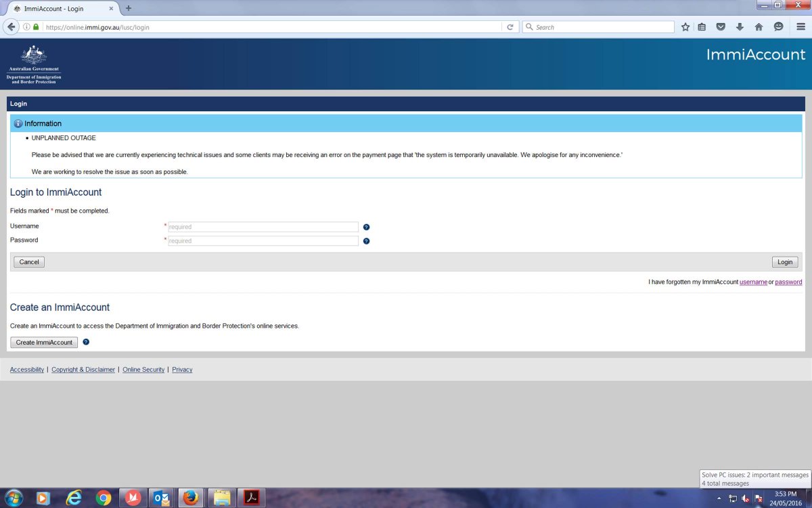Close the ImmiAccount - Login tab
The image size is (812, 508).
pyautogui.click(x=112, y=8)
